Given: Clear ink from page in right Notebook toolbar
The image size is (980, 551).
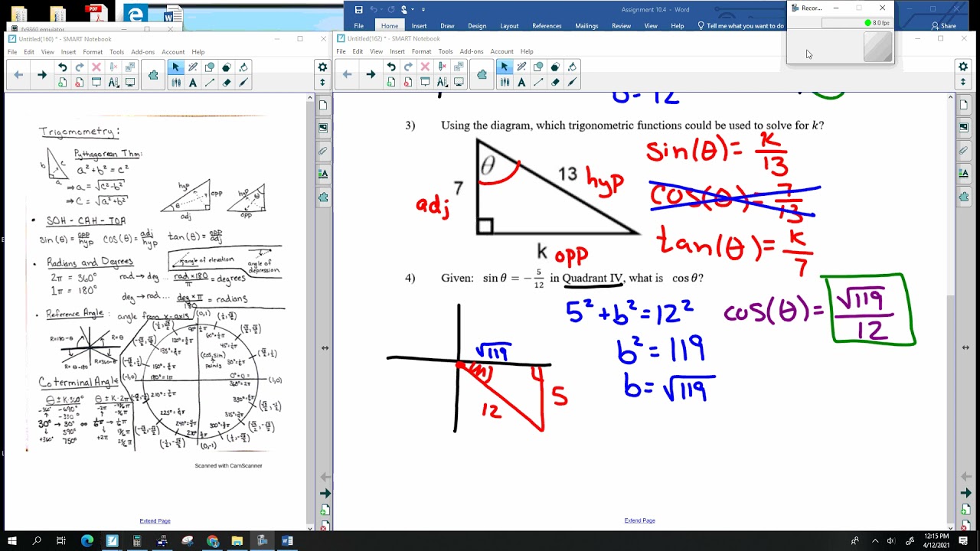Looking at the screenshot, I should tap(442, 67).
